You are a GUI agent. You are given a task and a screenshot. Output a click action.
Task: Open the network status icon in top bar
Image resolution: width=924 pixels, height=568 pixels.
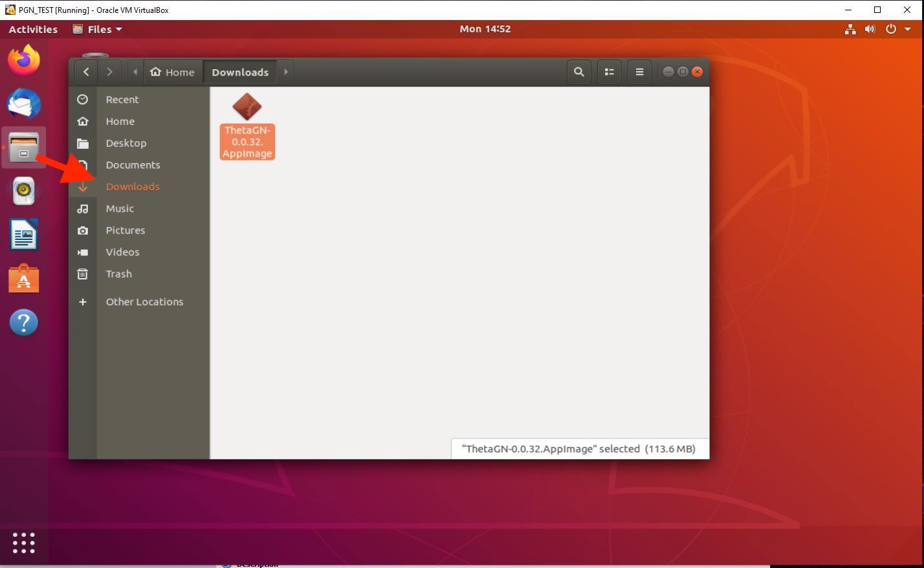click(x=850, y=29)
